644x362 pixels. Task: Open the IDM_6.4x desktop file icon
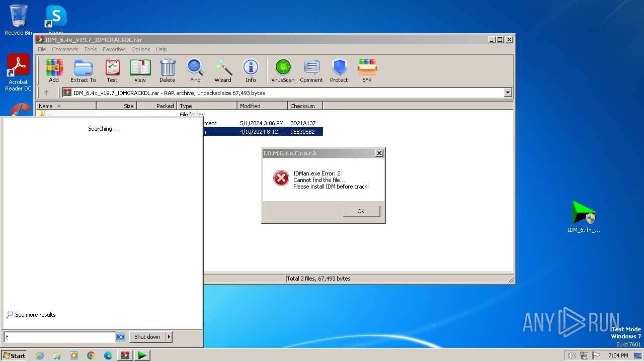[584, 217]
